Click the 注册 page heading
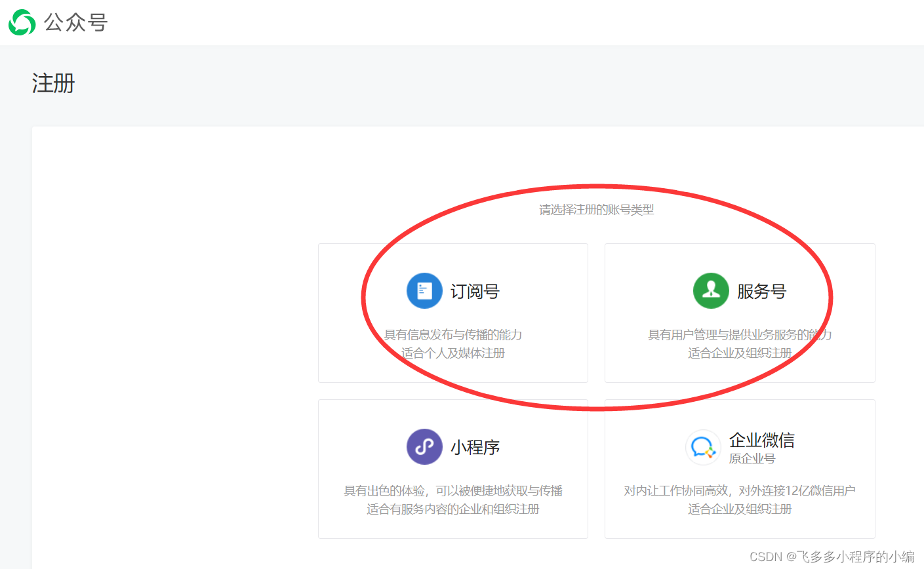The image size is (924, 569). (53, 83)
